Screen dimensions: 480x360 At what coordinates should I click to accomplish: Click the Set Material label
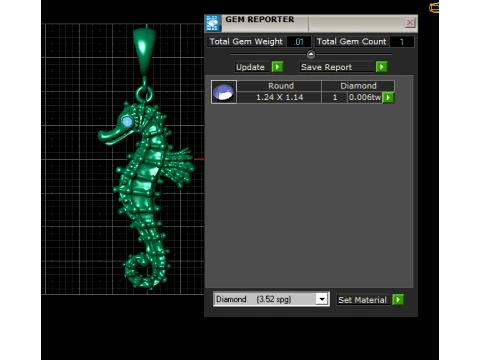pyautogui.click(x=362, y=300)
